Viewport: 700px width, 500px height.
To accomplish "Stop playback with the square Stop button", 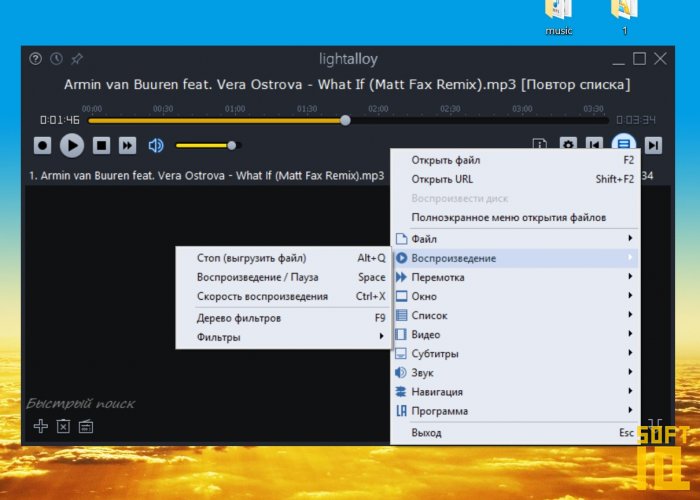I will pyautogui.click(x=101, y=146).
